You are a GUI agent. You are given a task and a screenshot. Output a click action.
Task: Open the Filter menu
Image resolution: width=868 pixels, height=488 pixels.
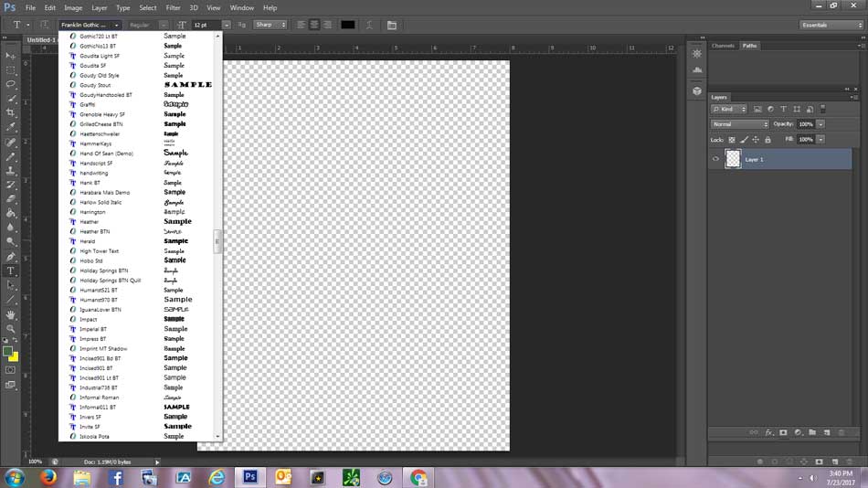pos(174,7)
